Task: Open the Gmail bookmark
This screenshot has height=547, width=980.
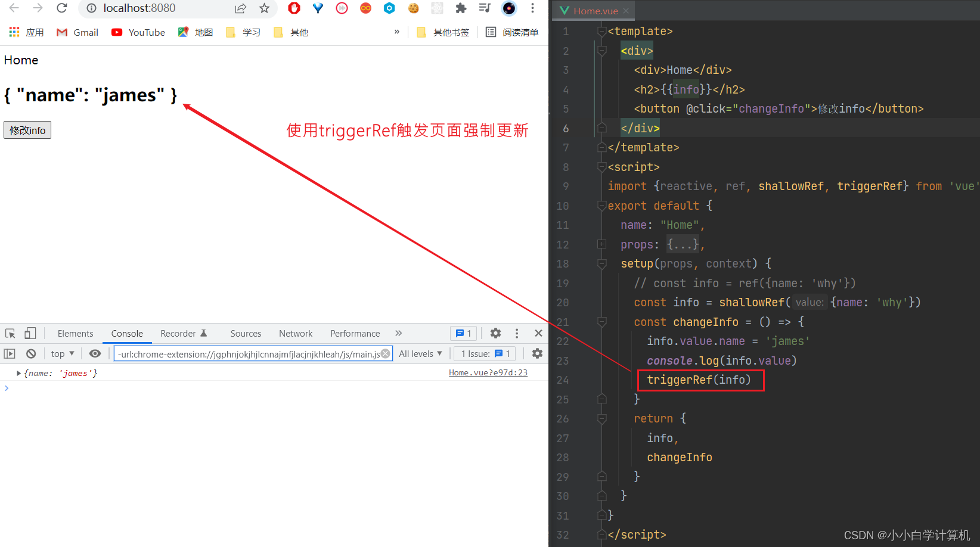Action: (x=77, y=32)
